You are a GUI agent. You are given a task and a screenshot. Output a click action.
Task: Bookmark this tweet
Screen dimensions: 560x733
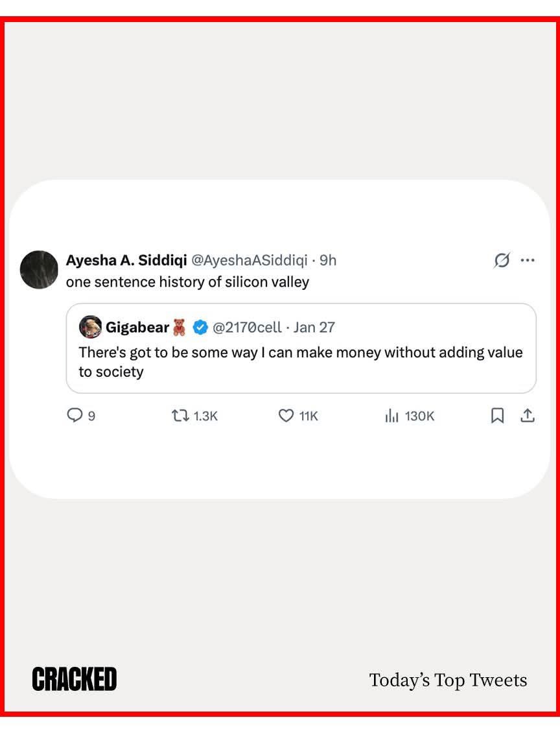point(497,415)
